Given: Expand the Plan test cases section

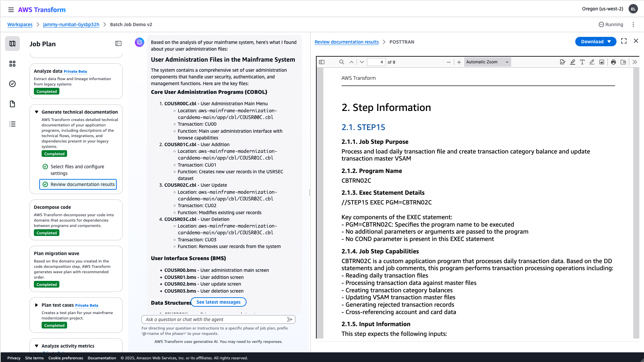Looking at the screenshot, I should coord(36,305).
